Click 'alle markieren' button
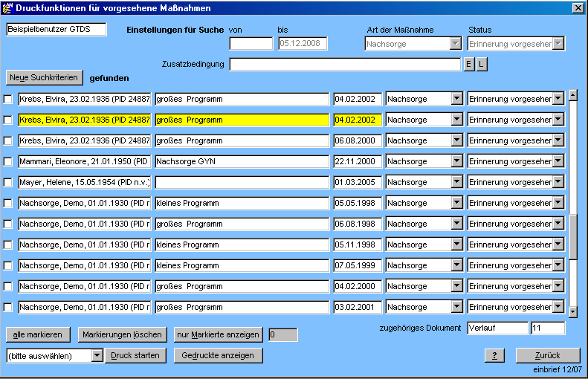The width and height of the screenshot is (588, 379). coord(38,334)
